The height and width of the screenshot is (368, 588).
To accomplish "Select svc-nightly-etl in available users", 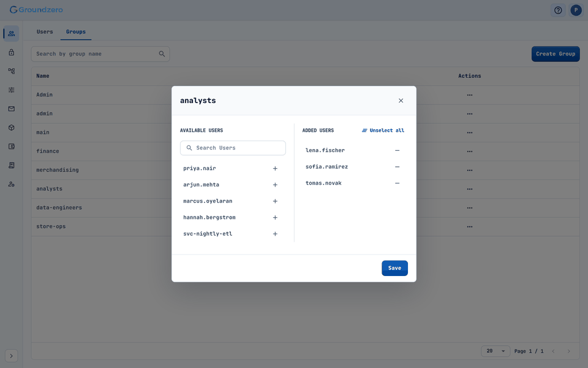I will 208,234.
